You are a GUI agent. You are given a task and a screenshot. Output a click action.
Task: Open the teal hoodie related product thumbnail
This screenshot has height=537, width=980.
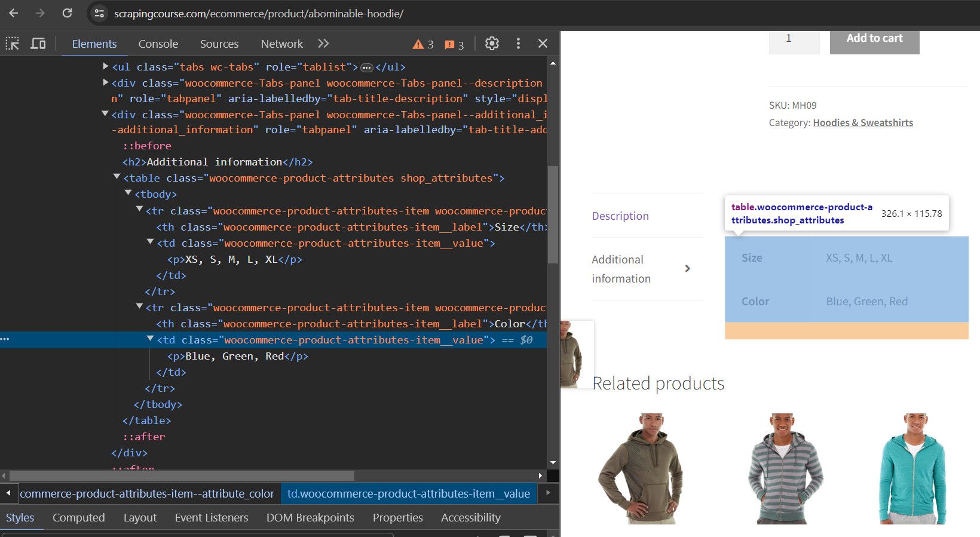pyautogui.click(x=913, y=469)
